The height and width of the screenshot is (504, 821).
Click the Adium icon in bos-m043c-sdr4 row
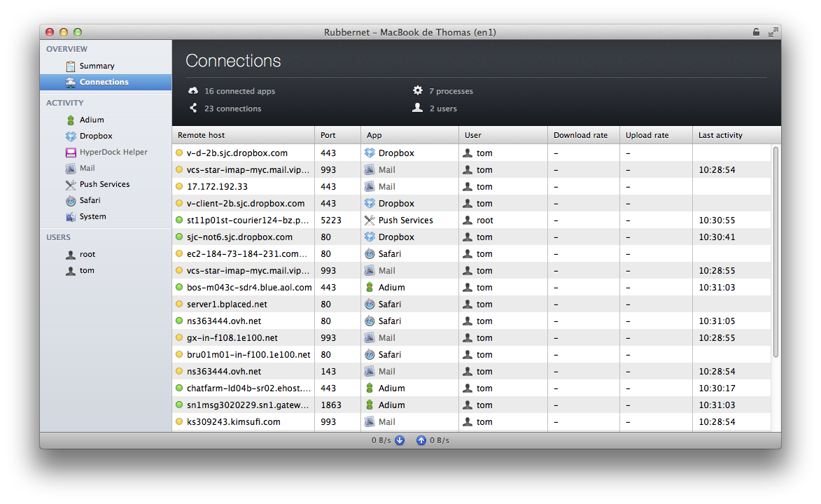click(370, 287)
